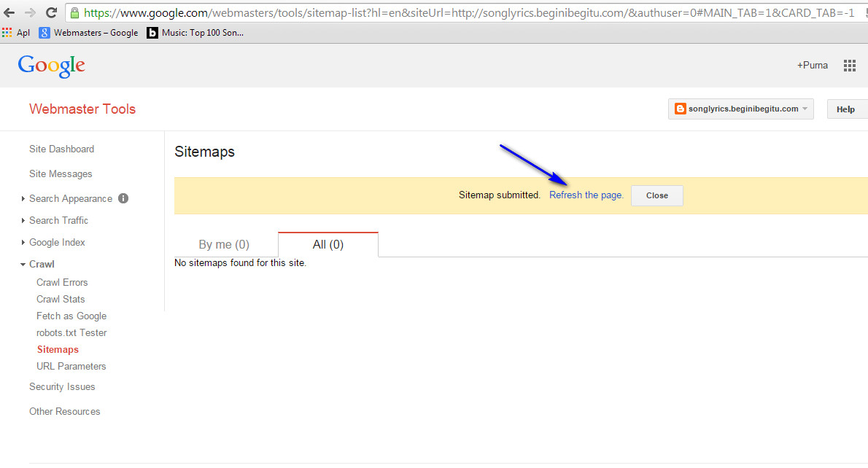The width and height of the screenshot is (868, 468).
Task: Click the Sitemaps page heading
Action: (x=205, y=152)
